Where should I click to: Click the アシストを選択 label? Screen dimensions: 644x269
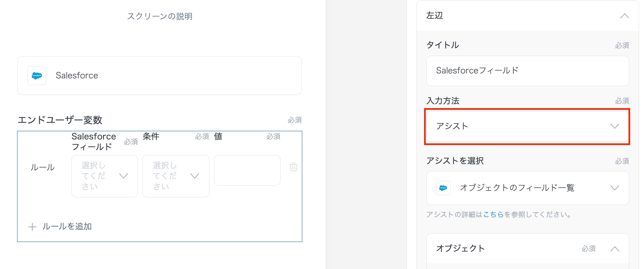pyautogui.click(x=455, y=161)
